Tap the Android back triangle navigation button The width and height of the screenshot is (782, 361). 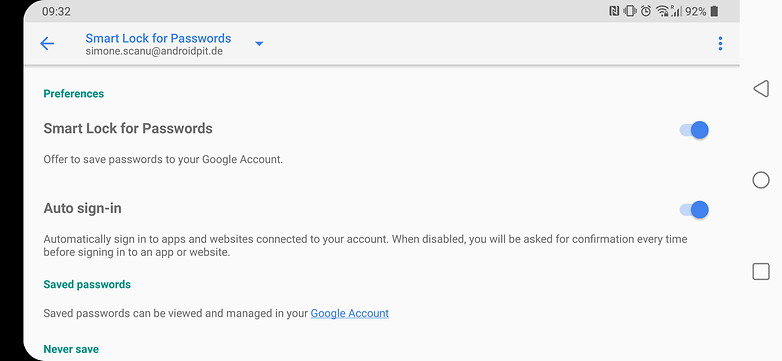pyautogui.click(x=761, y=89)
